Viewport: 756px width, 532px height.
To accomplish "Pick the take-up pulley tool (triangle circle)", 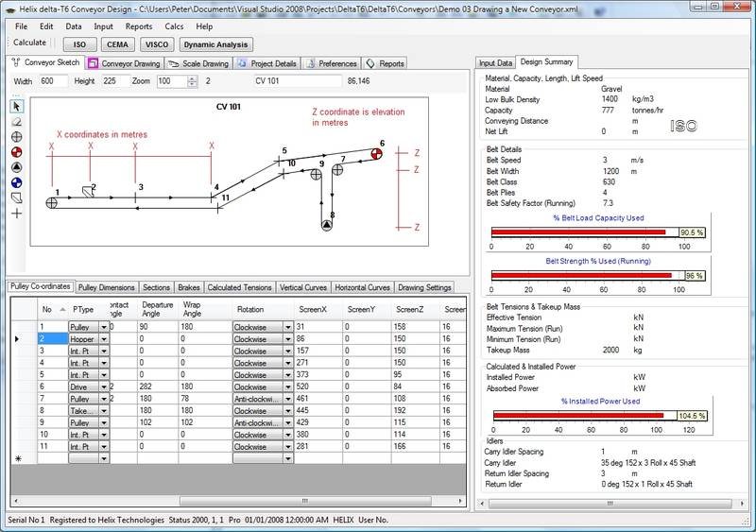I will pos(17,167).
